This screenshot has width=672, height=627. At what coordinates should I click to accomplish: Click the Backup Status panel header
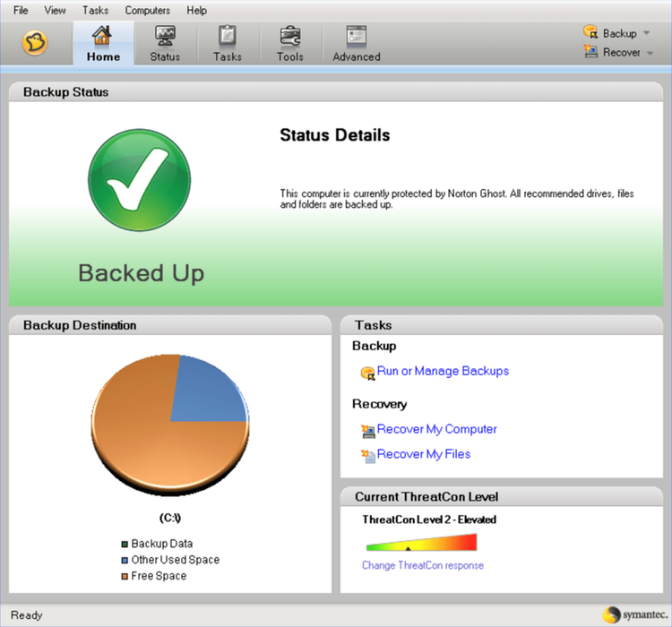tap(336, 91)
